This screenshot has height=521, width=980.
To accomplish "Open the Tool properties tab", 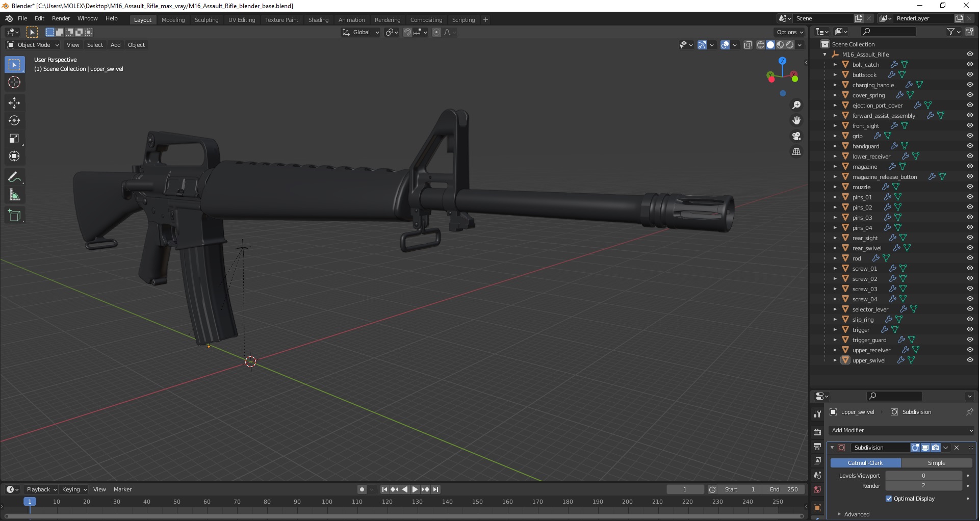I will click(817, 414).
